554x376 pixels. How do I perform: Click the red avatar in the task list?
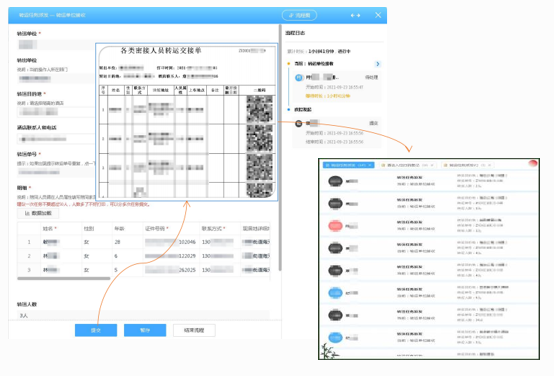point(335,226)
